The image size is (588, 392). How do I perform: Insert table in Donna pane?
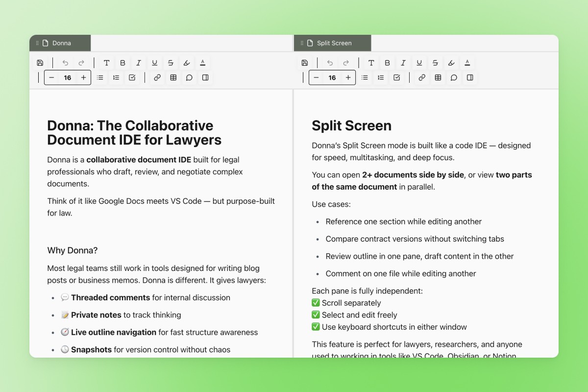click(x=173, y=77)
